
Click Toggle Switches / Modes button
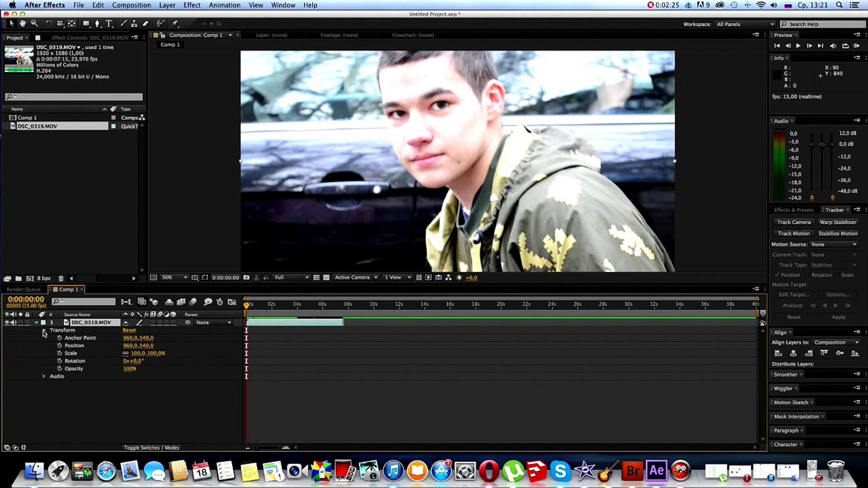151,448
